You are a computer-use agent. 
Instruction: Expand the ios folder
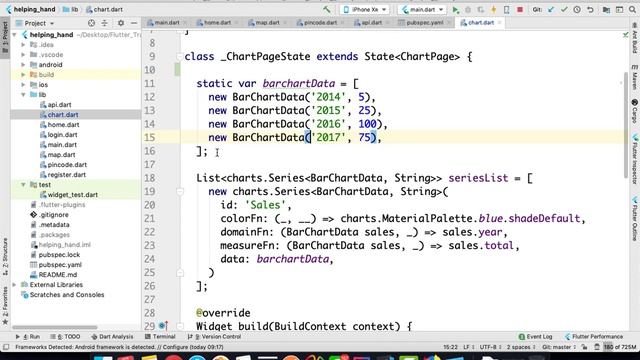pos(23,84)
